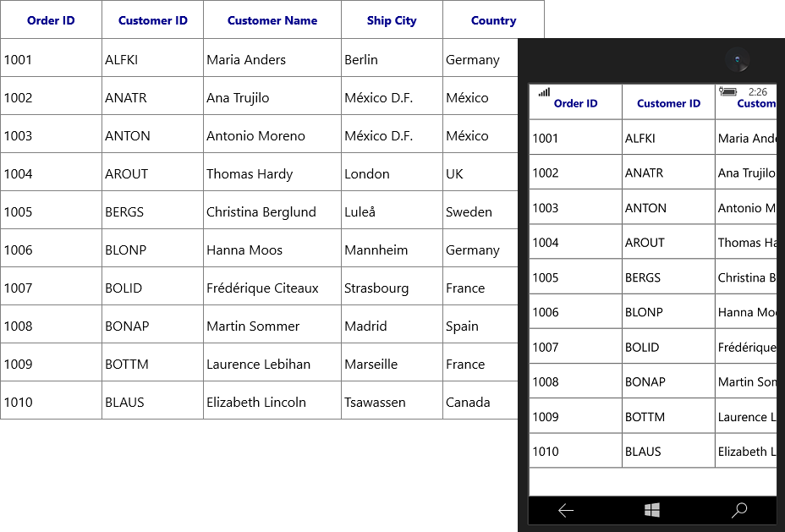The height and width of the screenshot is (532, 785).
Task: Tap the signal strength bars icon
Action: point(544,92)
